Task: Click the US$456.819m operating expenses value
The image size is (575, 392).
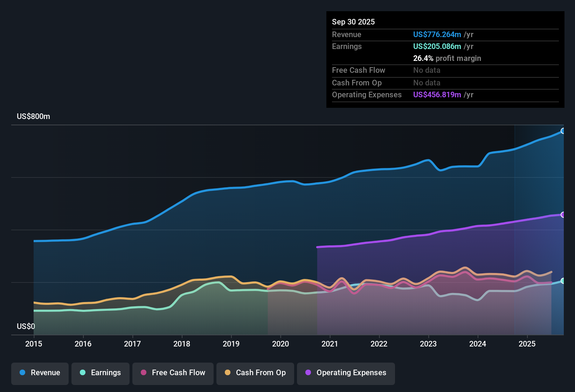Action: (437, 94)
